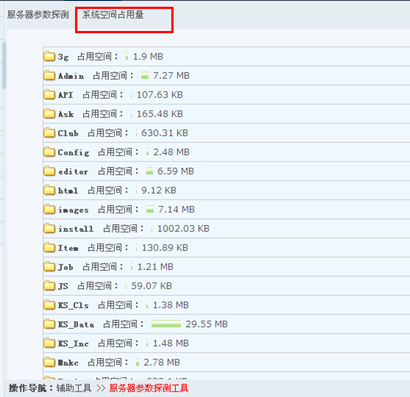The height and width of the screenshot is (397, 410).
Task: Click the 1.9 MB size value
Action: [x=148, y=56]
